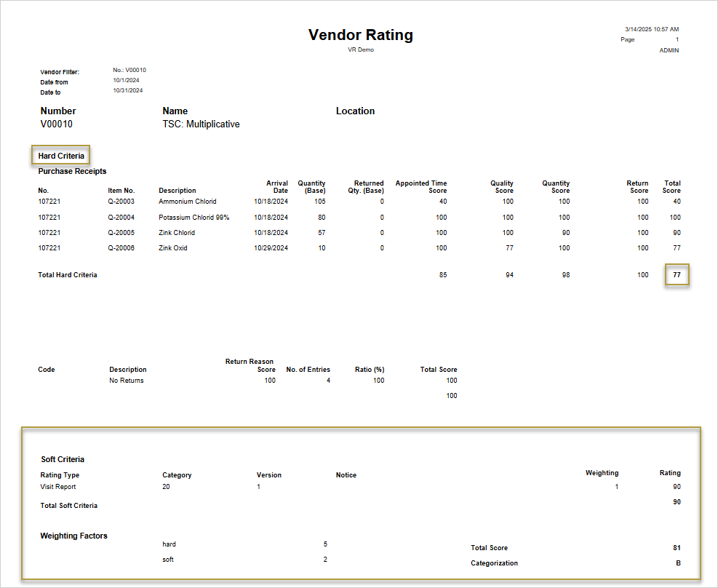718x588 pixels.
Task: Select the highlighted Total Score value 77
Action: [677, 275]
